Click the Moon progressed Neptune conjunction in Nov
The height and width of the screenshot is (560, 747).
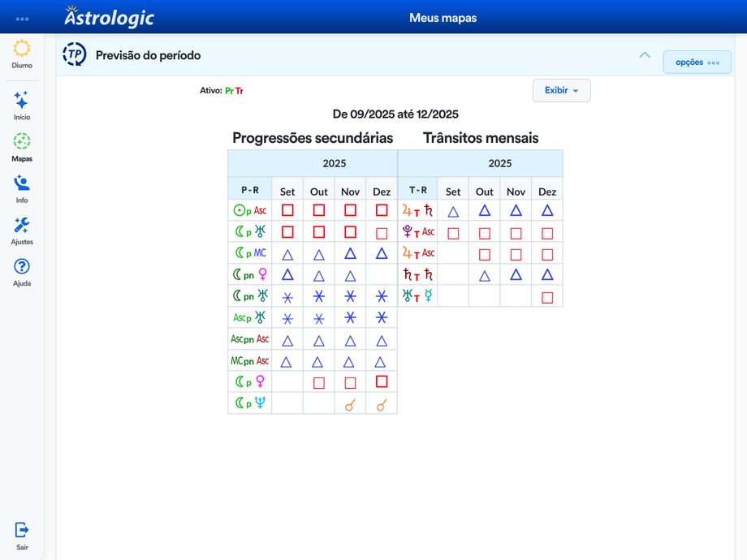350,405
